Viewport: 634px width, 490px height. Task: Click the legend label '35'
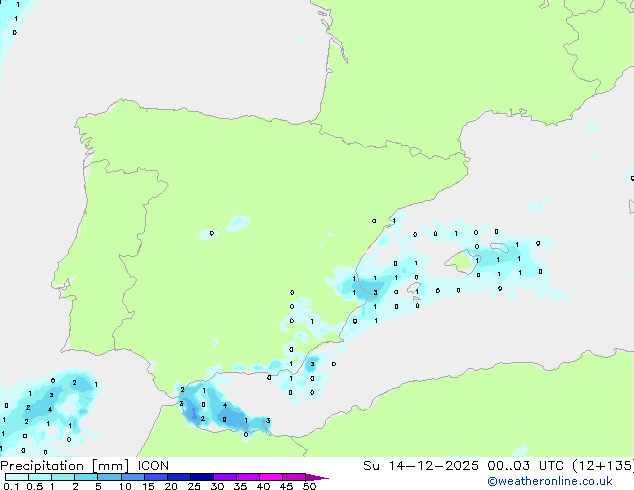[x=241, y=486]
